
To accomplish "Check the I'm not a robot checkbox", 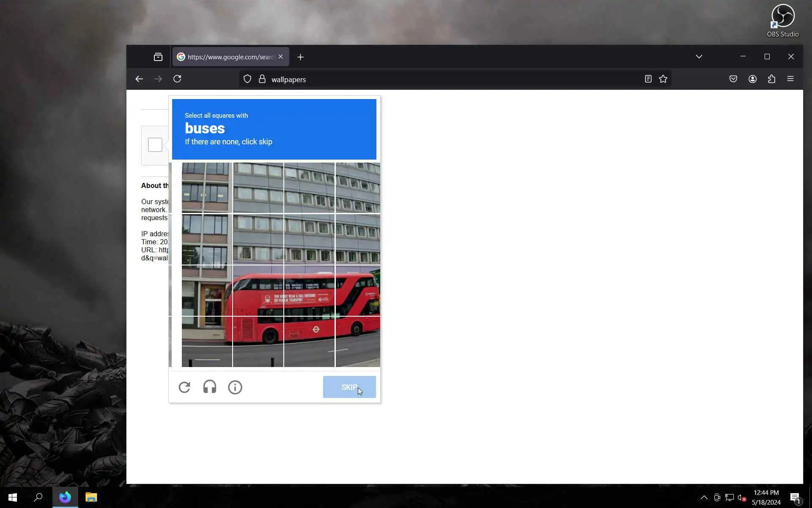I will (155, 145).
